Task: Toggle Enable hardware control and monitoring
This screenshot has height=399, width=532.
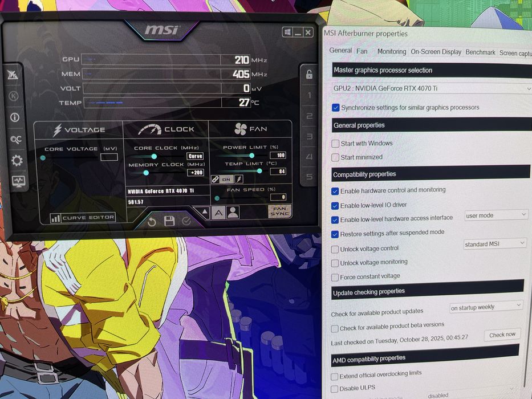Action: point(335,192)
